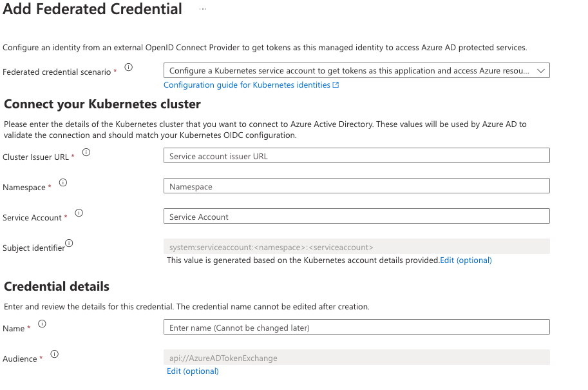Click the credential Name input field
The image size is (588, 390).
point(356,327)
